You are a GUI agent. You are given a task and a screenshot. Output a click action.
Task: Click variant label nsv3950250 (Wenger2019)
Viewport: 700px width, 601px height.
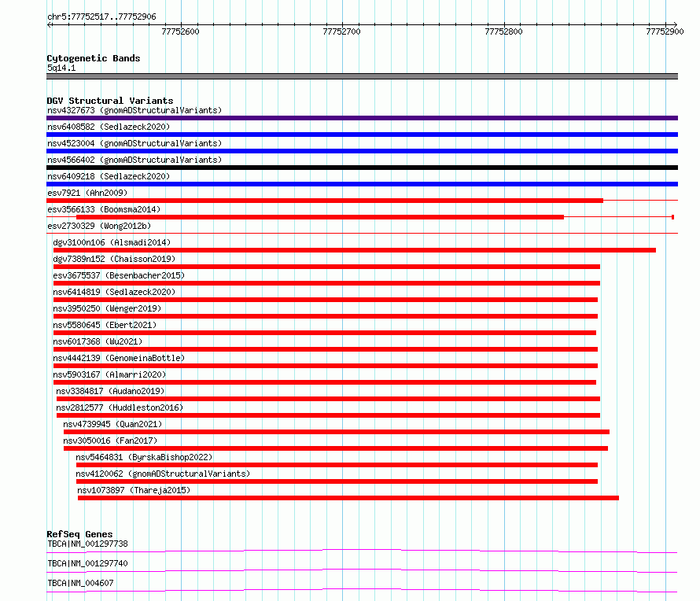[107, 308]
